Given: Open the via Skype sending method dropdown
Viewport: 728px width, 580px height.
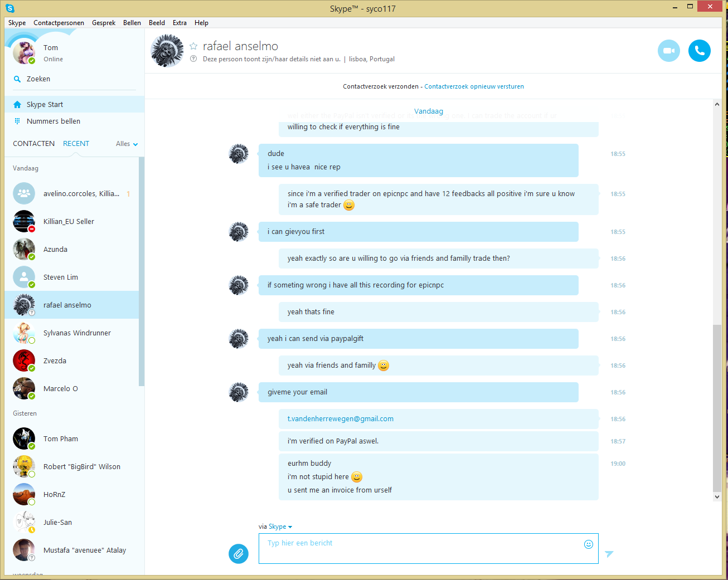Looking at the screenshot, I should pos(280,527).
